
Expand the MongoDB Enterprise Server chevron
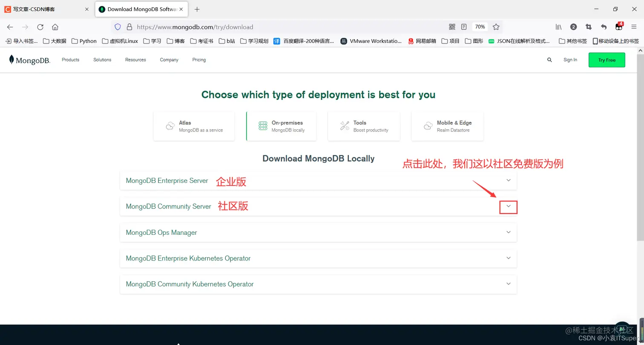508,180
